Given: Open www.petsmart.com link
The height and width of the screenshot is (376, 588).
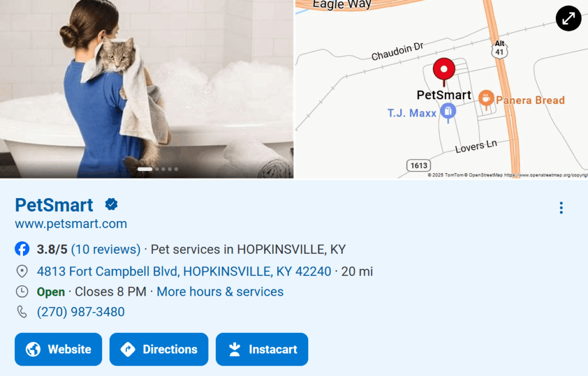Looking at the screenshot, I should pos(71,224).
